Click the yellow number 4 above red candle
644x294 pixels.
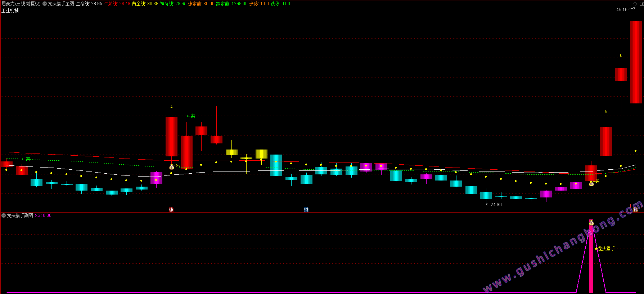click(x=171, y=107)
